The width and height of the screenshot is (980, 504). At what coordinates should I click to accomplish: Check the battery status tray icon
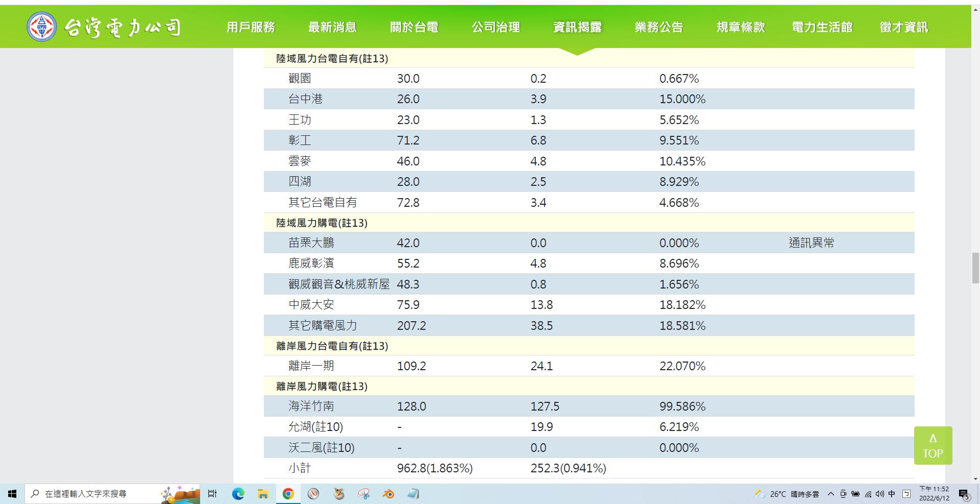click(x=855, y=494)
